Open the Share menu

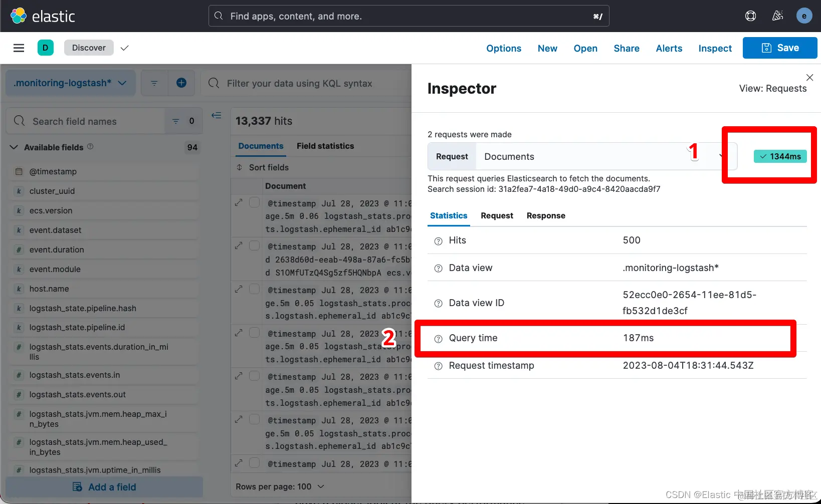tap(627, 48)
